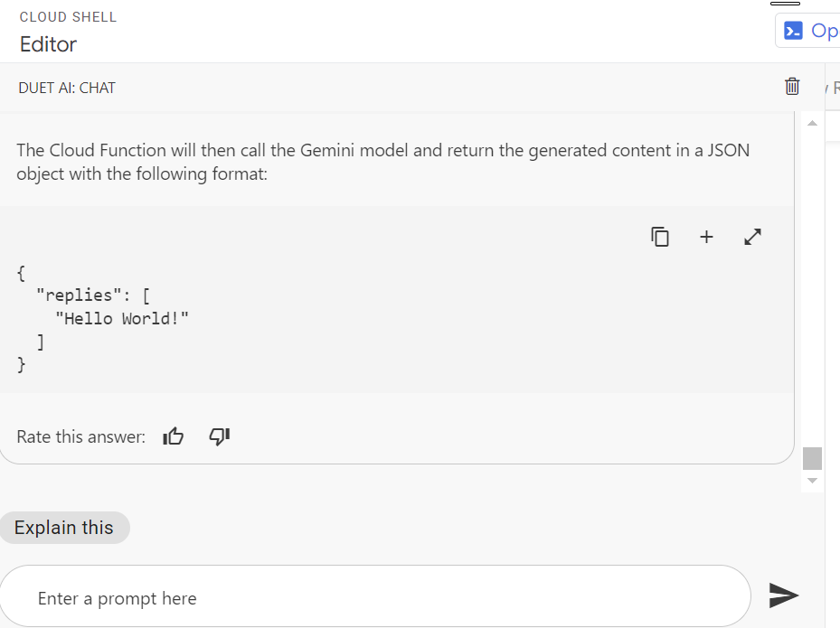Click the Cloud Shell Editor title
The image size is (840, 628).
point(49,44)
